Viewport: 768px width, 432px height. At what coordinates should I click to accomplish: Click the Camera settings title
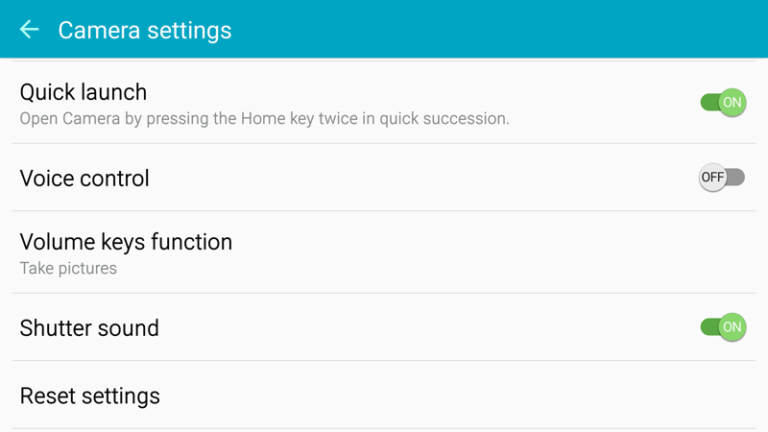tap(145, 30)
